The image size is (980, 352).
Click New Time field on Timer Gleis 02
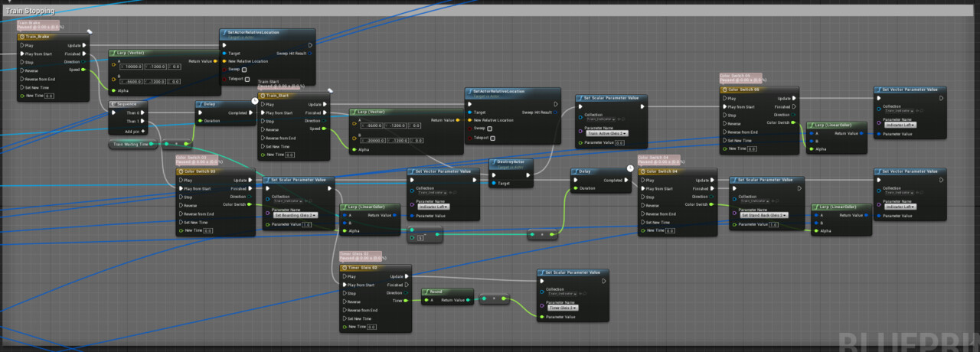tap(372, 327)
